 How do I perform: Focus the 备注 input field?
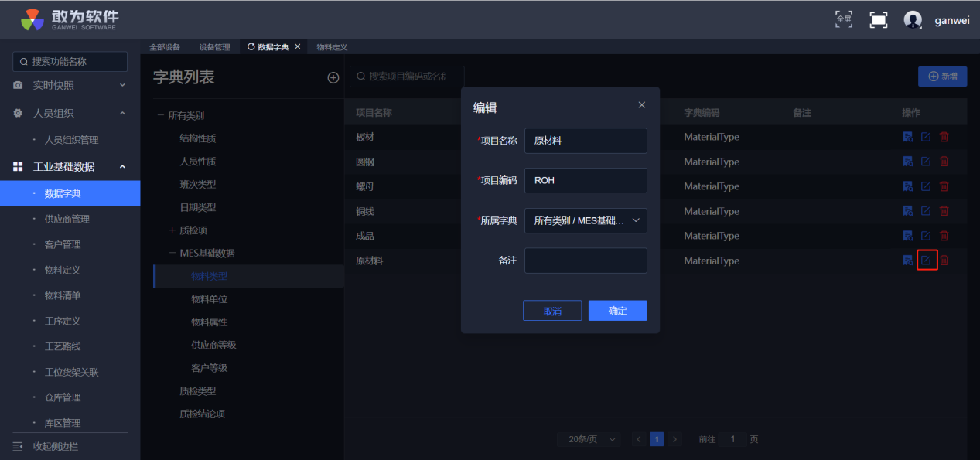point(586,261)
